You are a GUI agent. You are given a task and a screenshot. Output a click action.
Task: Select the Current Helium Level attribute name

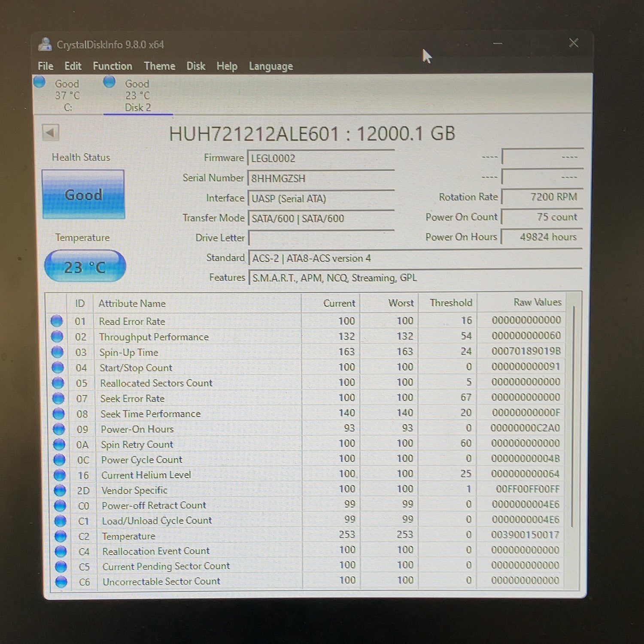tap(146, 475)
